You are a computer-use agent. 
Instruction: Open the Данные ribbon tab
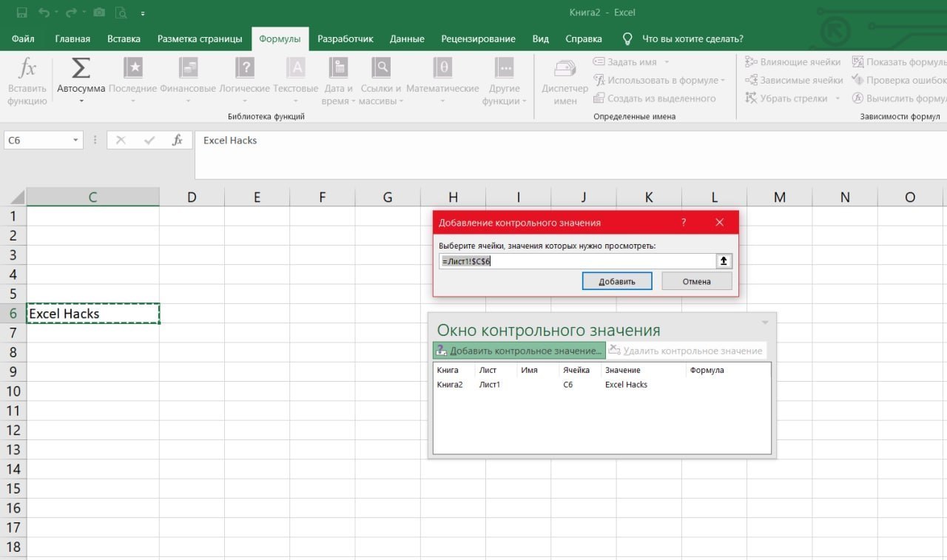tap(407, 38)
